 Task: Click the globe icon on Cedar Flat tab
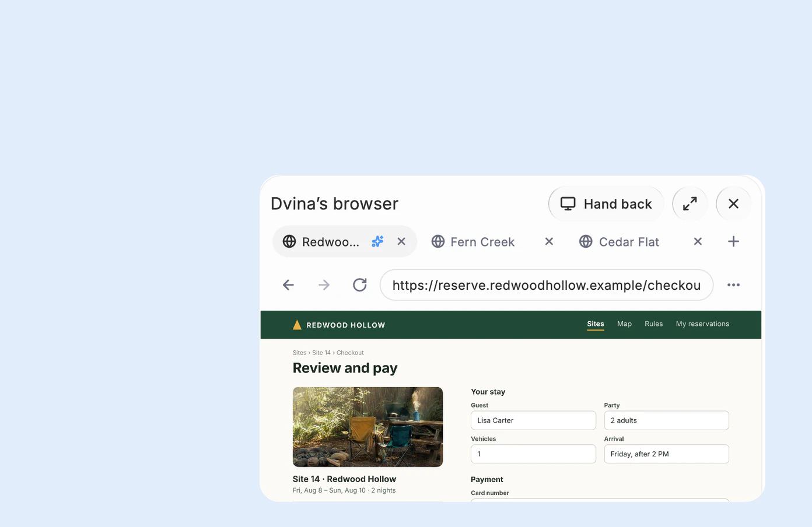click(x=586, y=241)
